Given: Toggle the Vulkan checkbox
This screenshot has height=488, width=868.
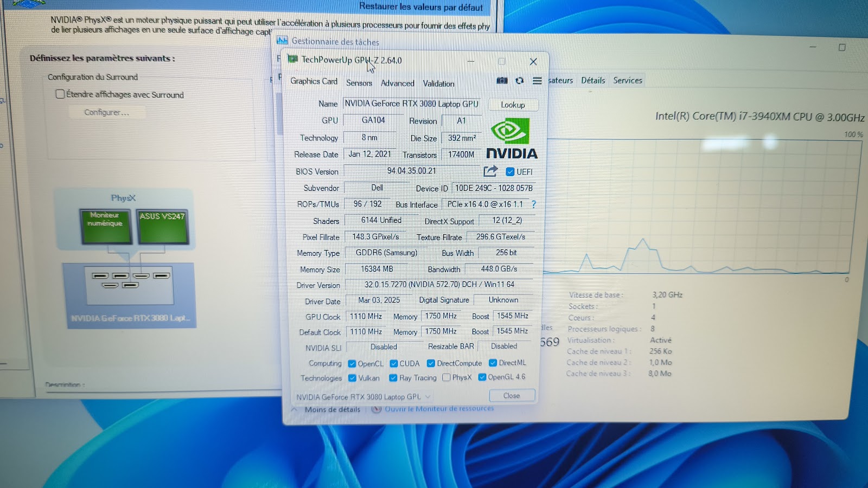Looking at the screenshot, I should pyautogui.click(x=352, y=378).
